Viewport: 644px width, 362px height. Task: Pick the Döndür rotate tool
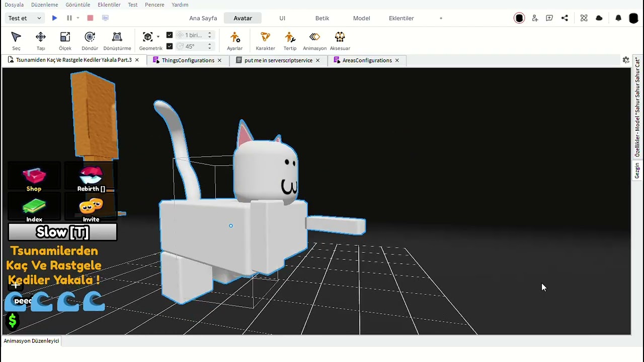point(90,41)
